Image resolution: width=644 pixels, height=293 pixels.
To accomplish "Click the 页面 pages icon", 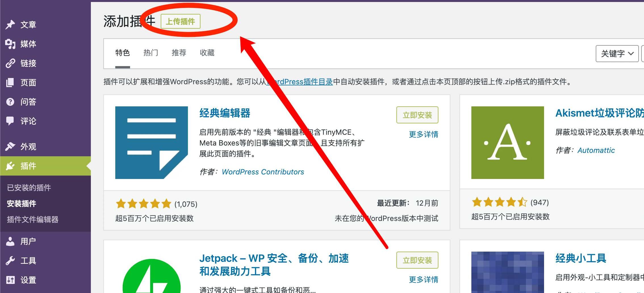I will pyautogui.click(x=10, y=83).
